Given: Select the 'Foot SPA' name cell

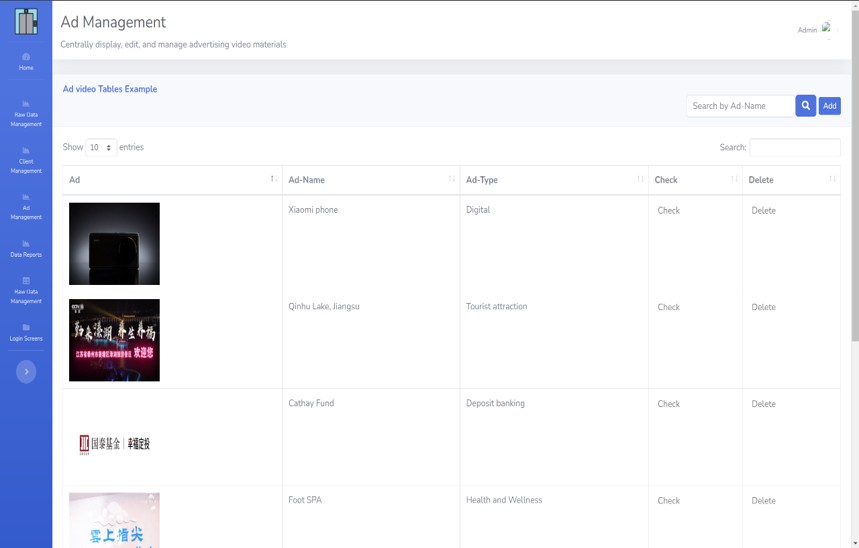Looking at the screenshot, I should click(x=305, y=500).
